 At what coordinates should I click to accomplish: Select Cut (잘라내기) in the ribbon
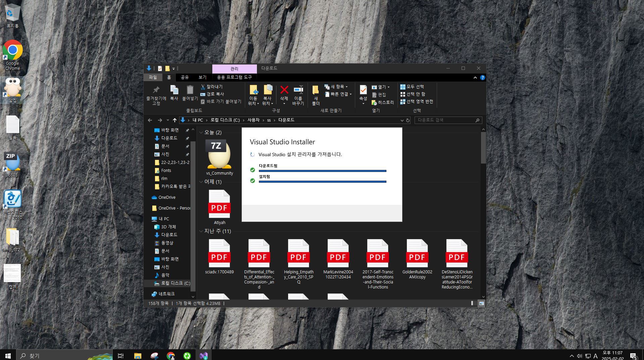pyautogui.click(x=212, y=87)
